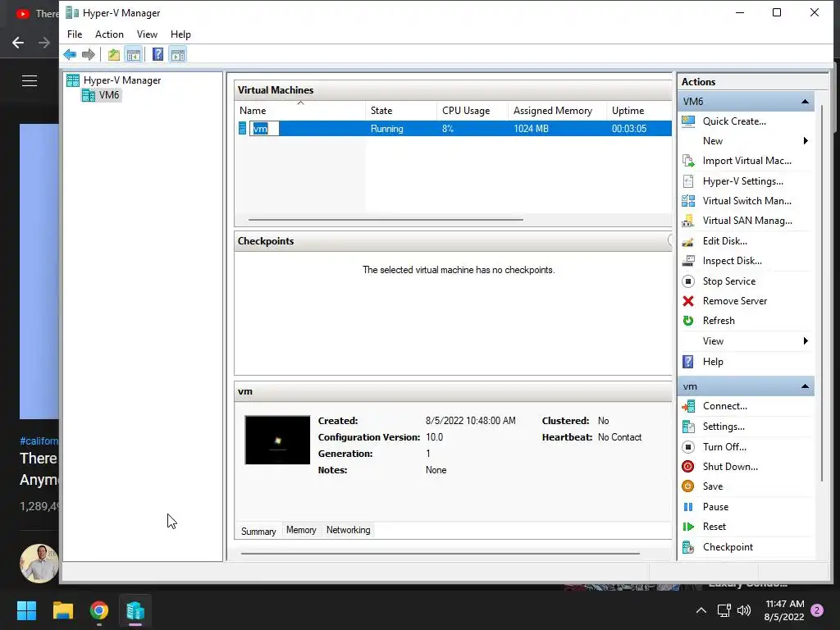
Task: Click the Checkpoint icon
Action: [x=688, y=547]
